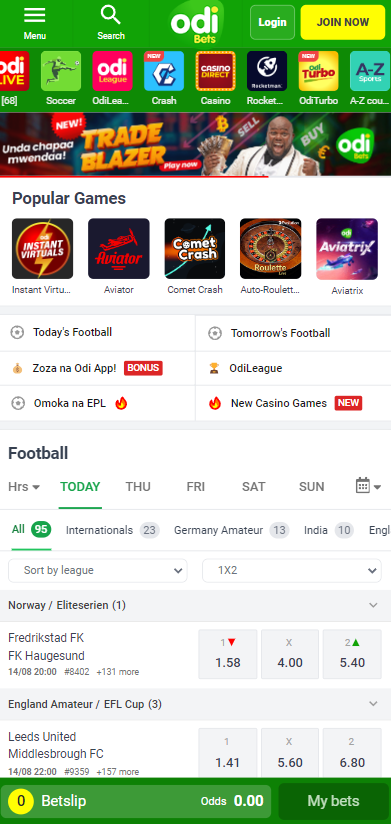Open the Search magnifier icon
391x824 pixels.
(110, 15)
